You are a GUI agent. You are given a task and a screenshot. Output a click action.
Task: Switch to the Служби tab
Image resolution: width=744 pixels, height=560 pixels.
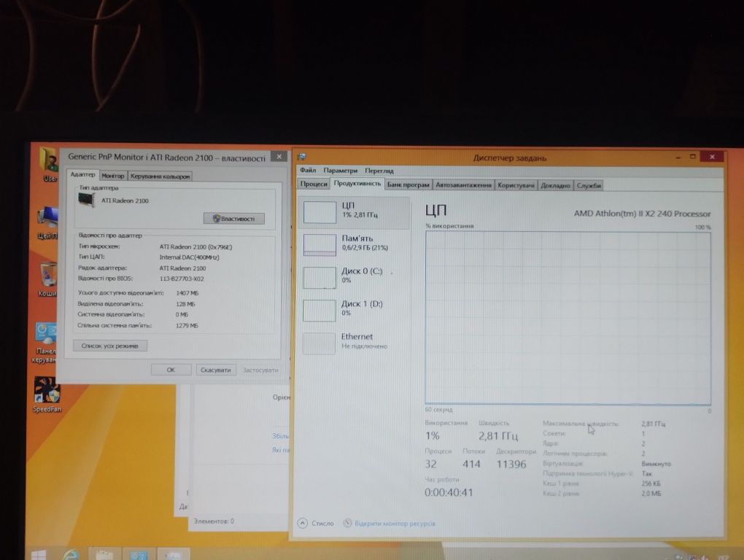click(589, 185)
